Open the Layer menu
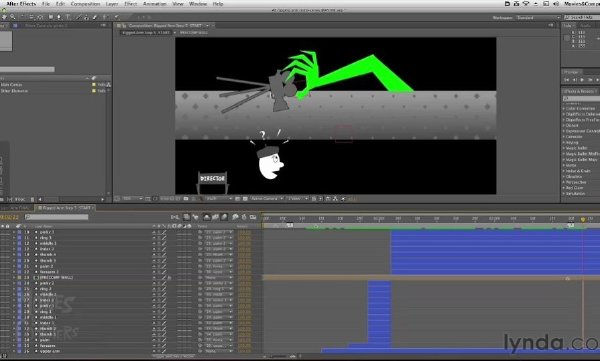 coord(112,4)
